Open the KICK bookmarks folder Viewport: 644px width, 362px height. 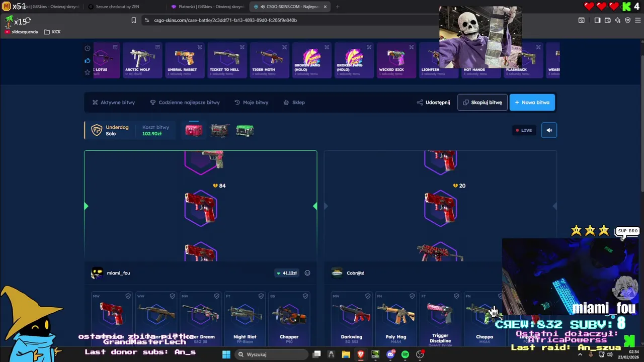point(52,32)
